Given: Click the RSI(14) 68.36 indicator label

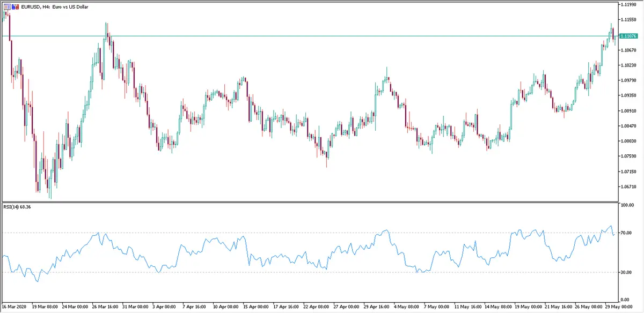Looking at the screenshot, I should (18, 207).
